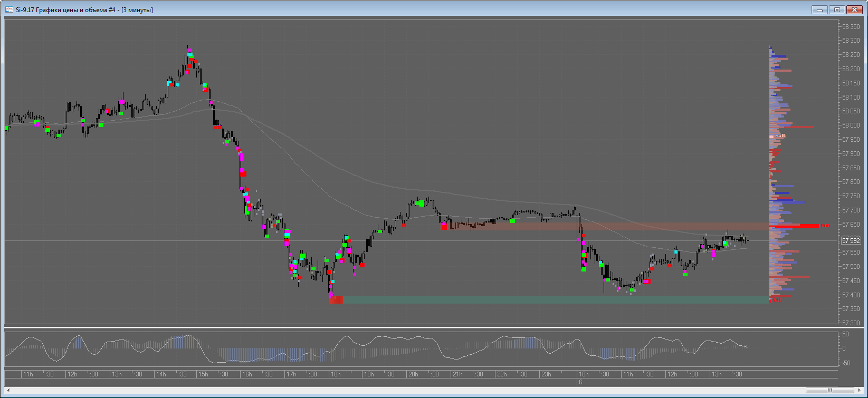Click the 16h time axis label
The width and height of the screenshot is (868, 398).
(246, 374)
